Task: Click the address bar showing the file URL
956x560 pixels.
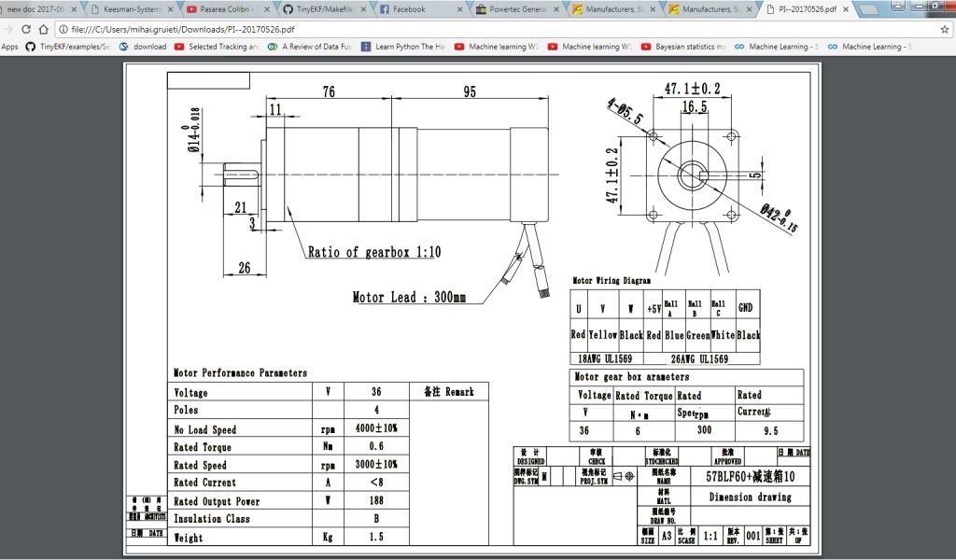Action: pos(467,29)
